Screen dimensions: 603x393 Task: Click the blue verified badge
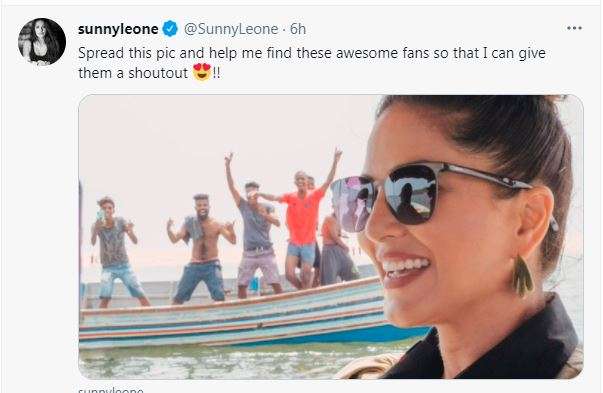pyautogui.click(x=170, y=29)
